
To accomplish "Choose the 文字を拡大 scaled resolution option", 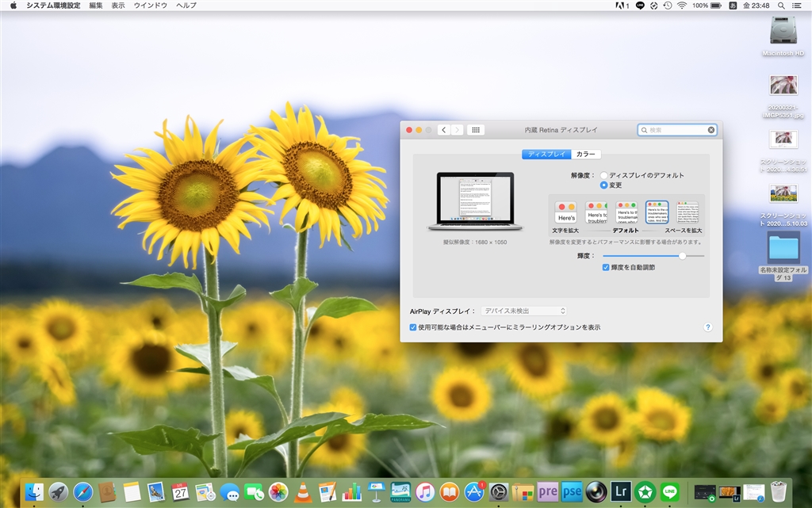I will (566, 213).
